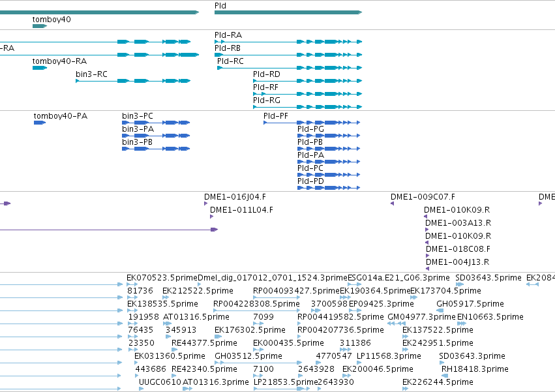This screenshot has height=392, width=555.
Task: Select the UUGC0610 label
Action: [x=160, y=382]
